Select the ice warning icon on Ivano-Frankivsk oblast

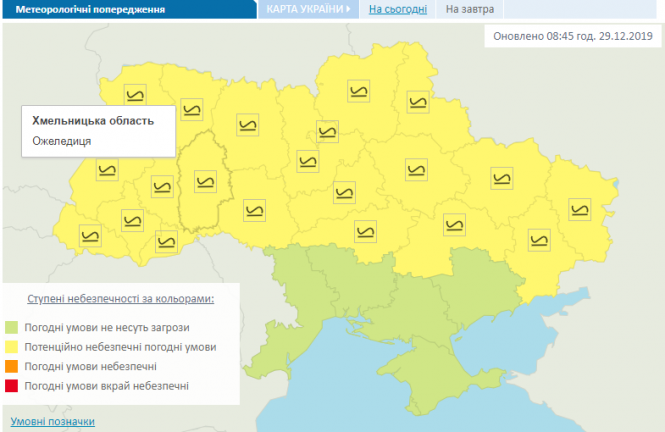click(132, 220)
